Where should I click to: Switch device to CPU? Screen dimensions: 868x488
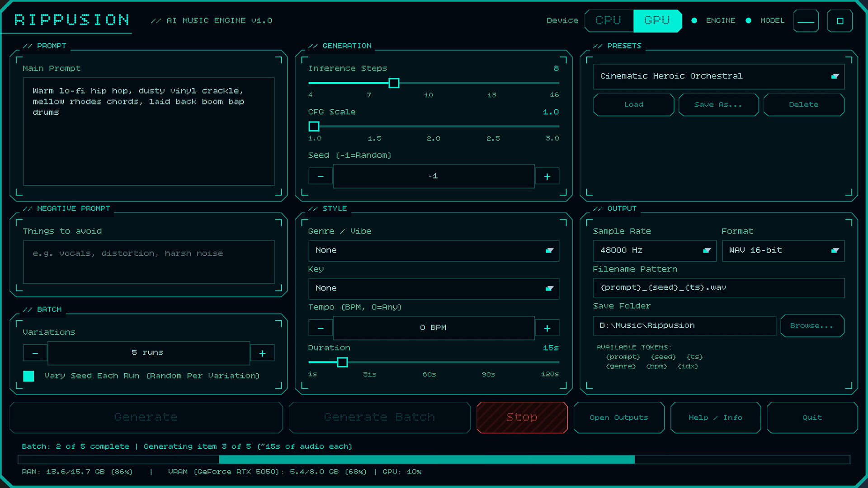[x=609, y=21]
